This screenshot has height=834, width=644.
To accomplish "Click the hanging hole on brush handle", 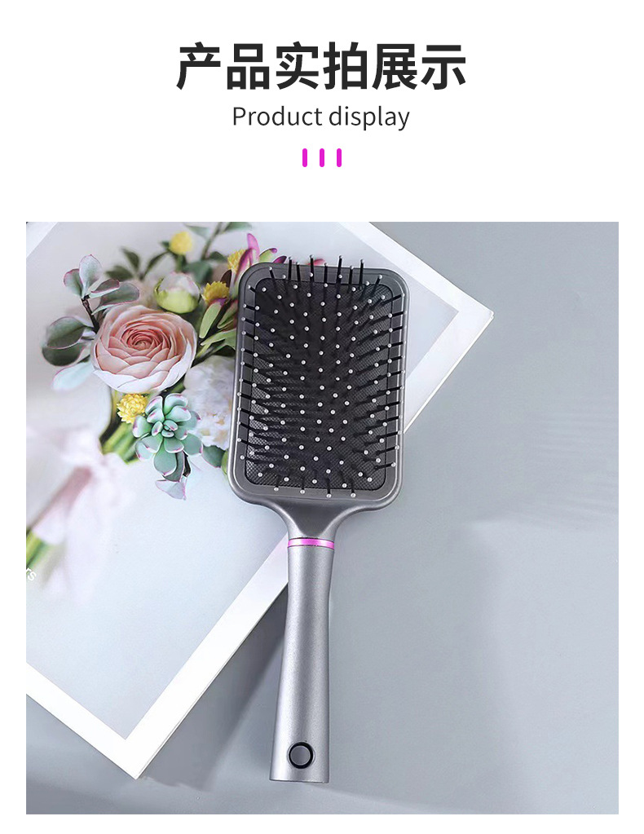I will (x=301, y=754).
